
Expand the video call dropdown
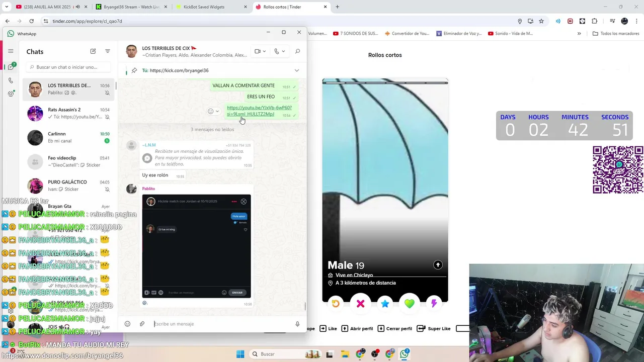pos(264,51)
